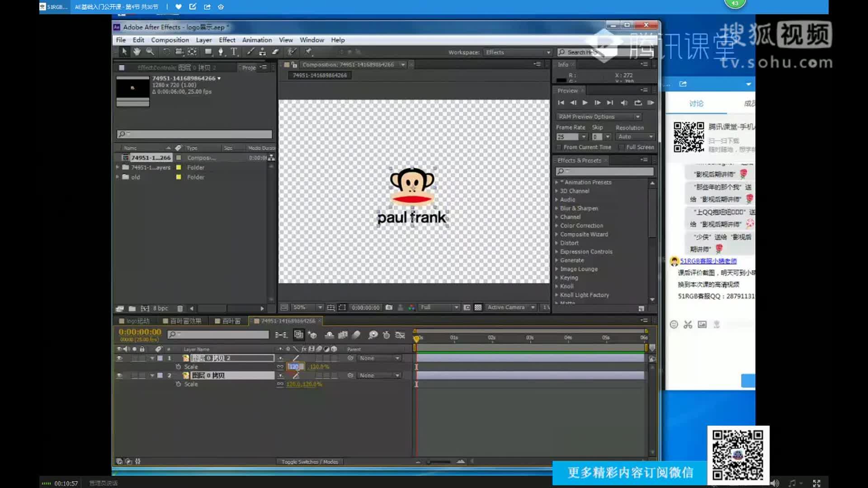Click the Toggle Transparency Grid icon
868x488 pixels.
[478, 307]
